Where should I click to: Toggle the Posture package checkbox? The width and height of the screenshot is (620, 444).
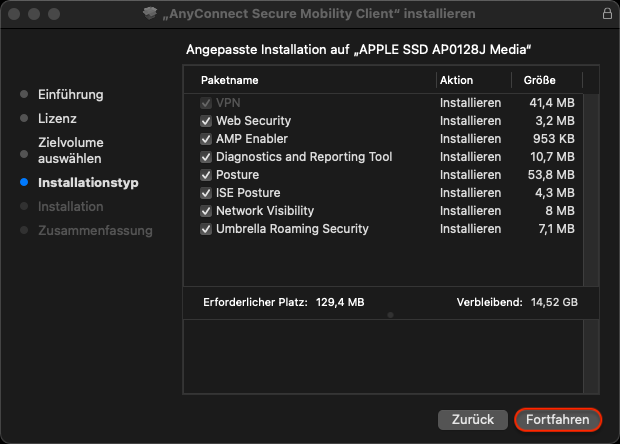tap(206, 175)
